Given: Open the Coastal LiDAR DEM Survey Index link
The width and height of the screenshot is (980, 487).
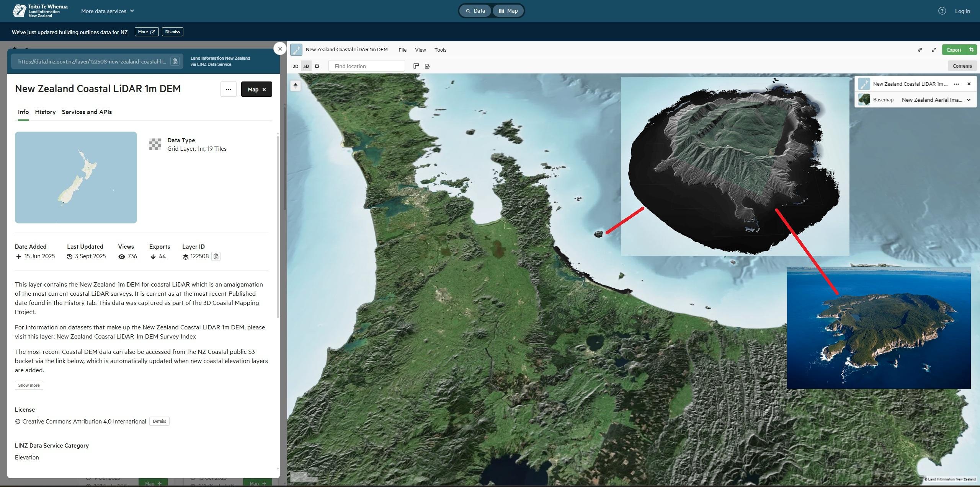Looking at the screenshot, I should click(126, 337).
